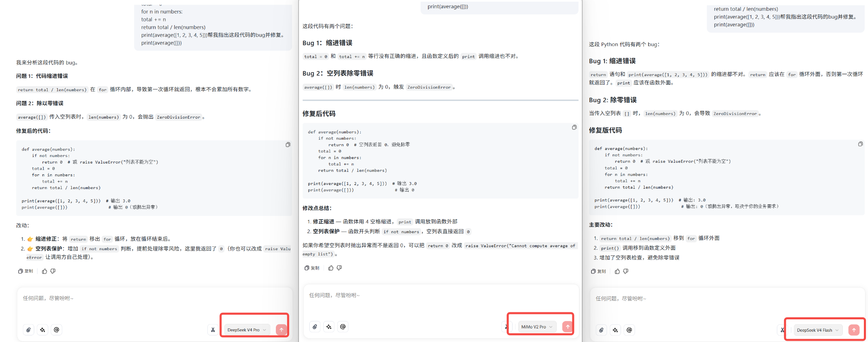The image size is (868, 342).
Task: Click the sparkle icon in MiMo V2 Pro panel
Action: [x=329, y=327]
